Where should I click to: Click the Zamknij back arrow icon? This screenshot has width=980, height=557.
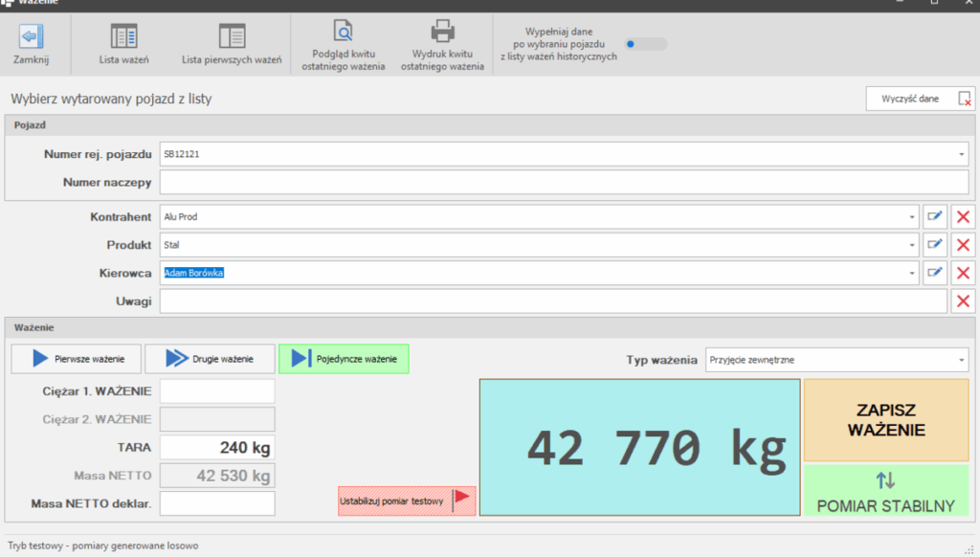click(x=31, y=36)
